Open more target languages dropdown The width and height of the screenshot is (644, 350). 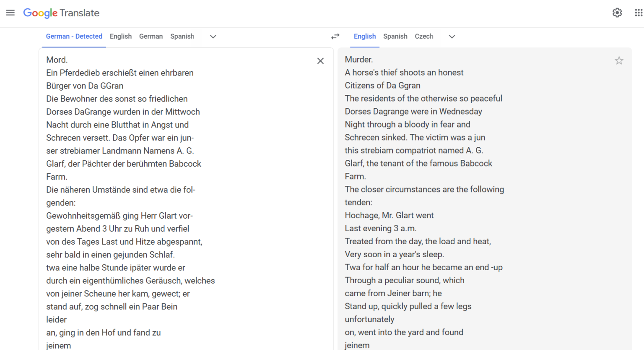coord(452,37)
